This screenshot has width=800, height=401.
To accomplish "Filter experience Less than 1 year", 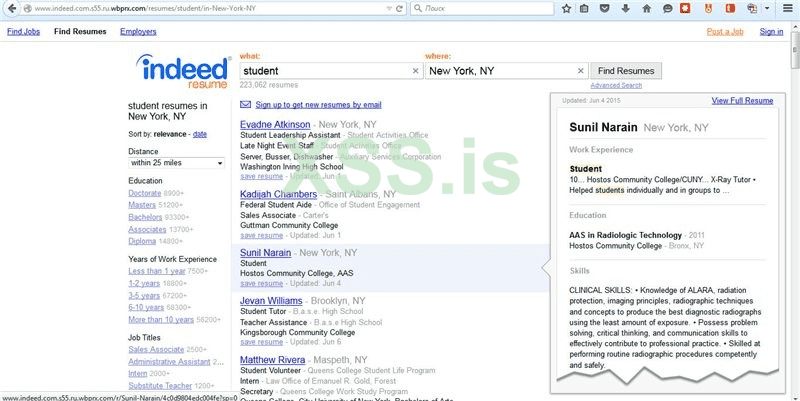I will pyautogui.click(x=157, y=271).
